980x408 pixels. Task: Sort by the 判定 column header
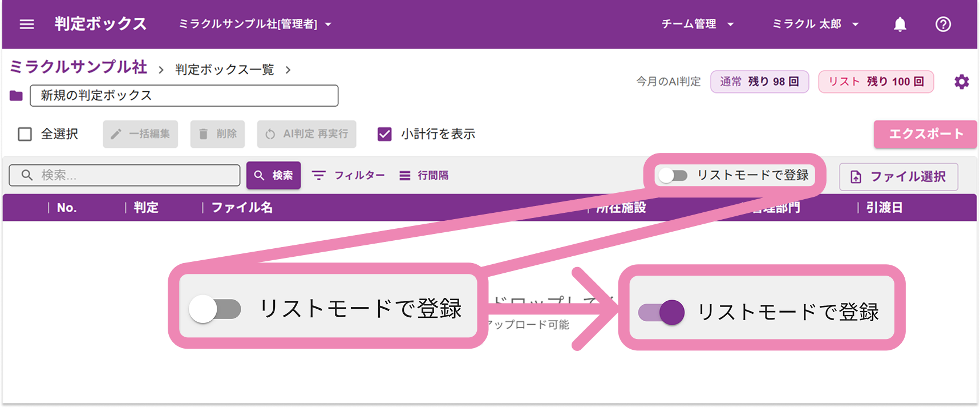tap(146, 208)
